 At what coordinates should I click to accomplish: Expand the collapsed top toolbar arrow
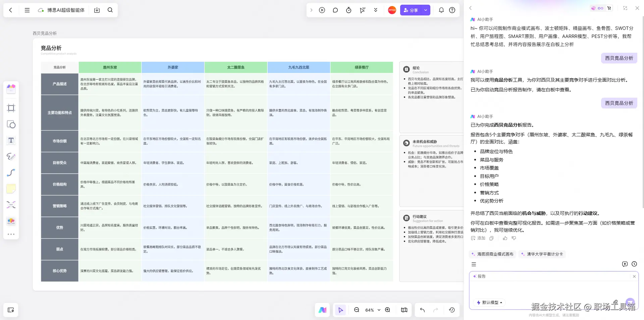point(311,10)
